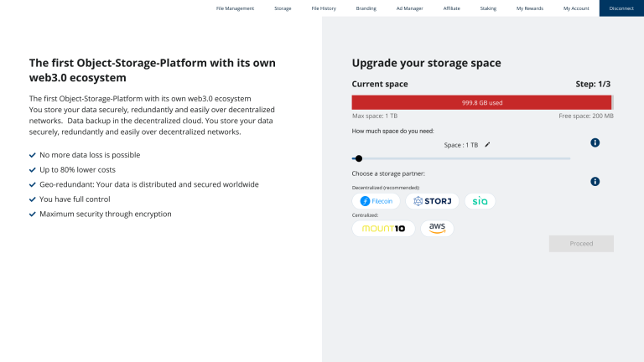This screenshot has height=362, width=644.
Task: Click the pencil edit icon beside Space
Action: tap(487, 144)
